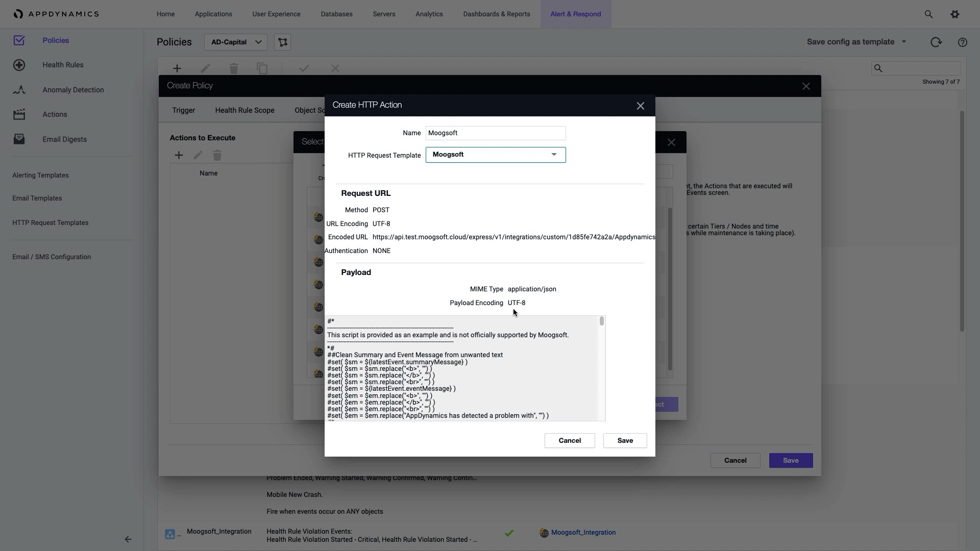Click the Select Action list scrollbar
The height and width of the screenshot is (551, 980).
click(x=670, y=289)
